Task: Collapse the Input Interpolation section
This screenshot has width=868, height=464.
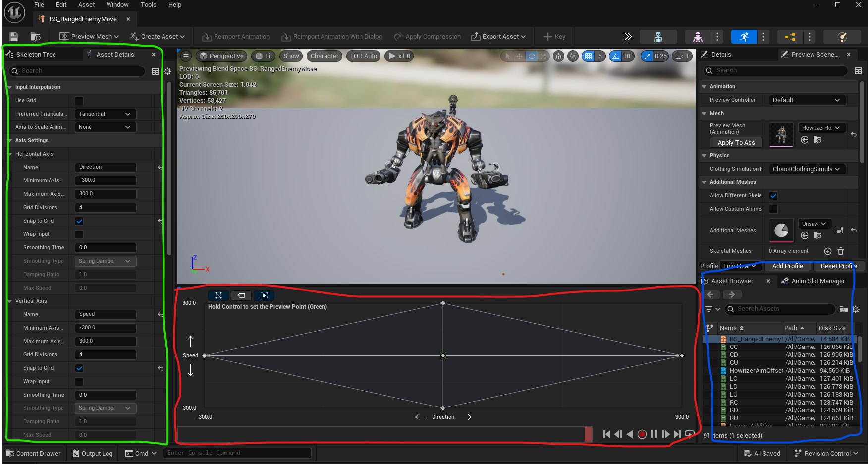Action: point(10,87)
